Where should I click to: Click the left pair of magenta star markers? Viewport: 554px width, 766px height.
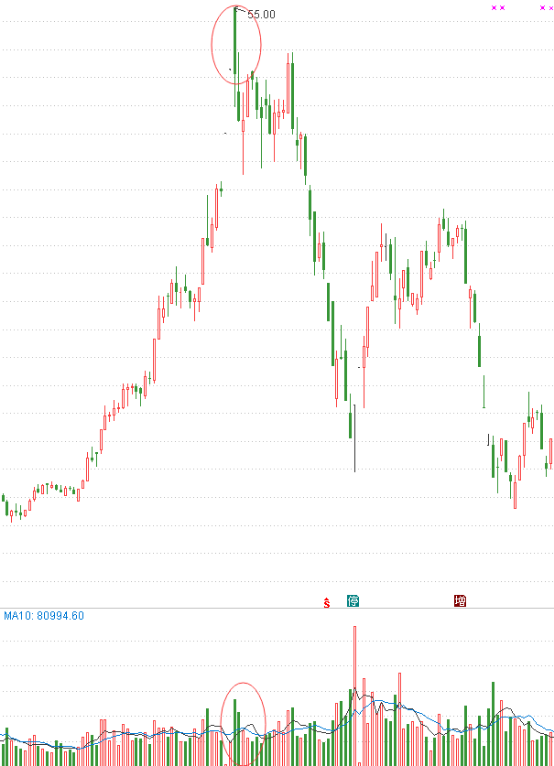(498, 8)
